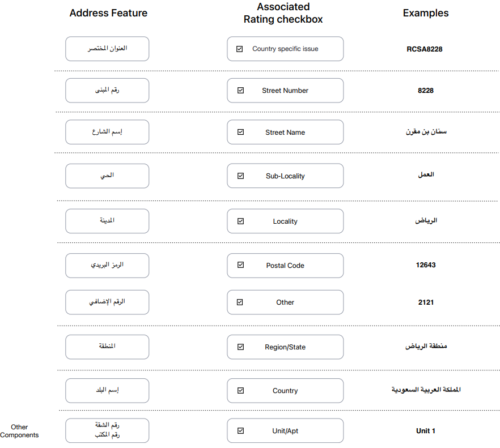The width and height of the screenshot is (500, 448).
Task: Select the العنوان المختصر address feature box
Action: tap(107, 49)
